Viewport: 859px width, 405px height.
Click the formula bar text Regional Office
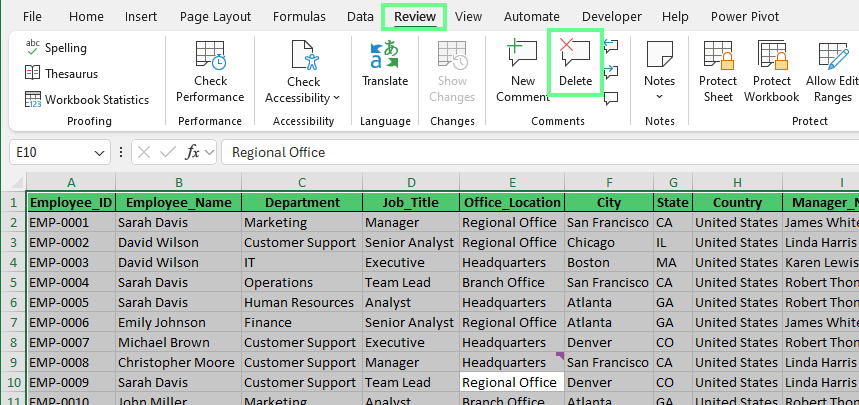pyautogui.click(x=278, y=152)
